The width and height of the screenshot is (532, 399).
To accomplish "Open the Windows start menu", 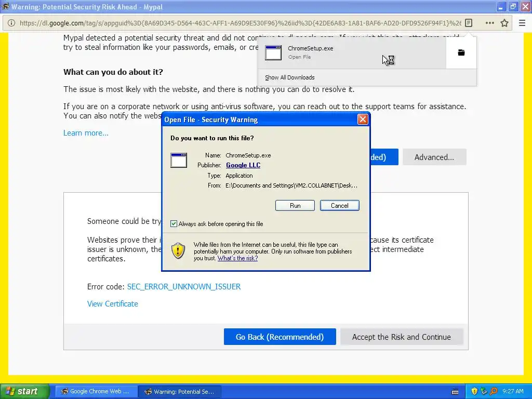I will tap(25, 391).
